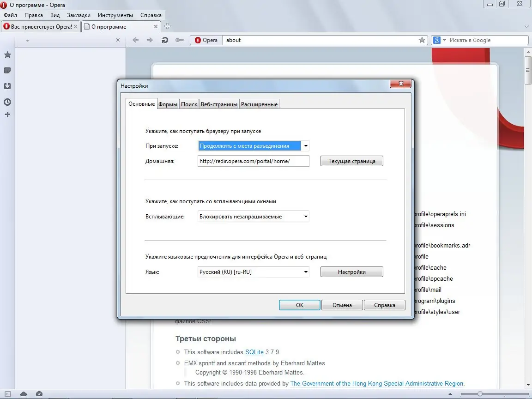This screenshot has height=399, width=532.
Task: Go back with the left arrow button
Action: (135, 40)
